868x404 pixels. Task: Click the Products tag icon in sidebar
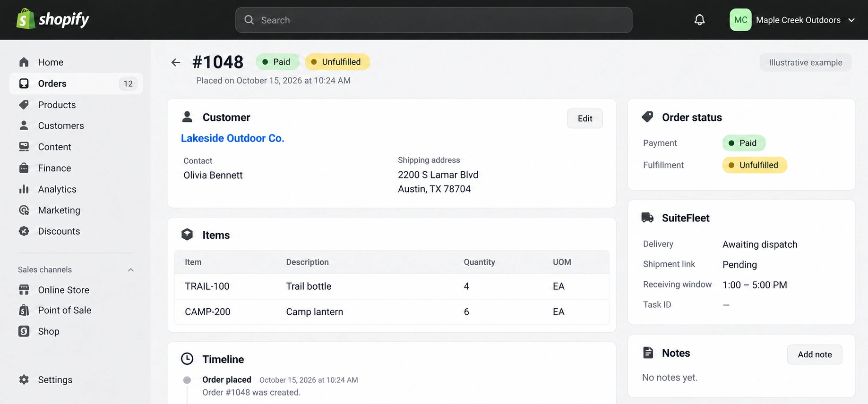(x=24, y=105)
